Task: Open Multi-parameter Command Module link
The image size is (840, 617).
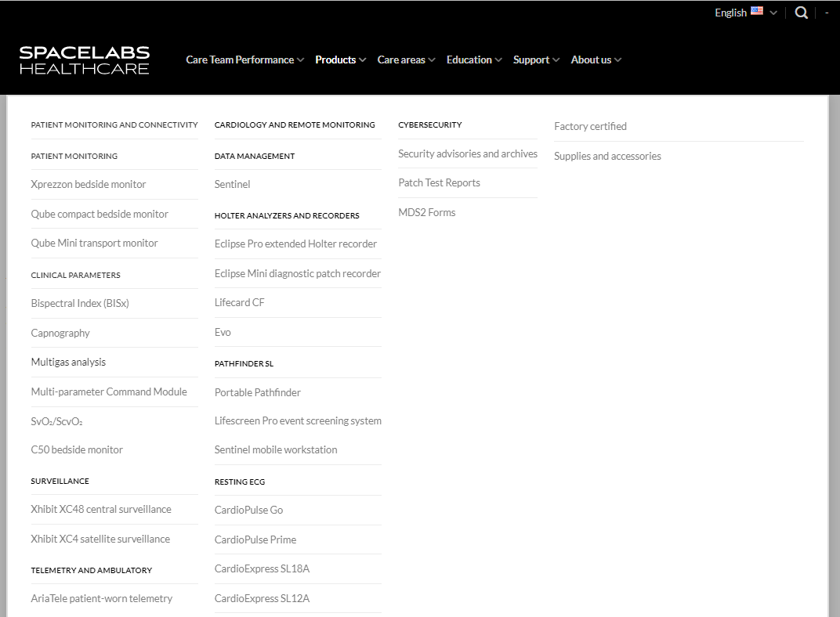Action: point(109,391)
